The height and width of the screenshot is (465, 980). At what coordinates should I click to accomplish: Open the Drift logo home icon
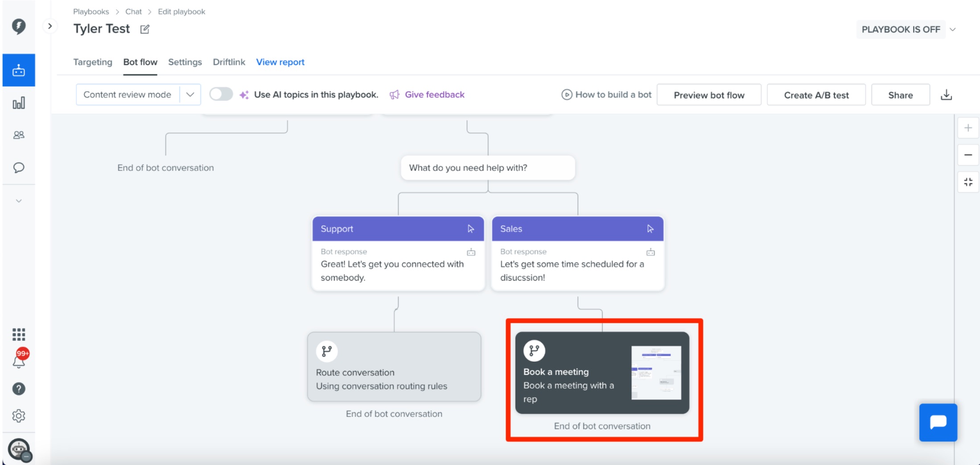pyautogui.click(x=18, y=26)
